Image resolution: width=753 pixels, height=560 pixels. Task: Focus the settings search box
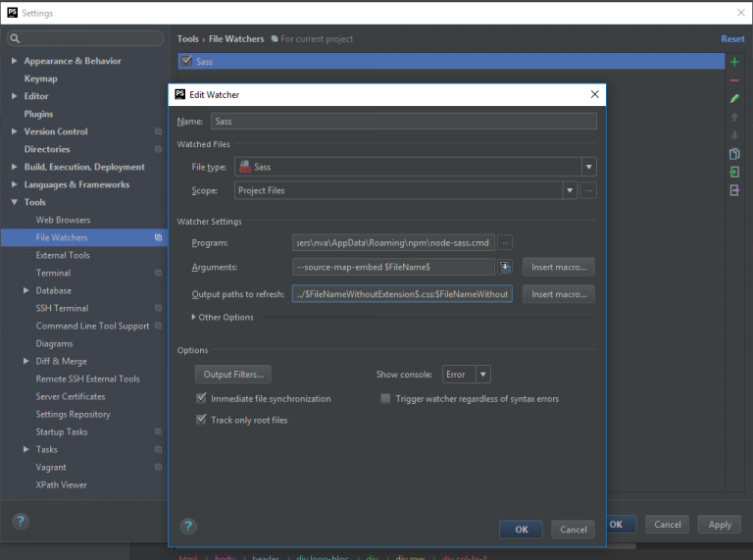pos(85,38)
